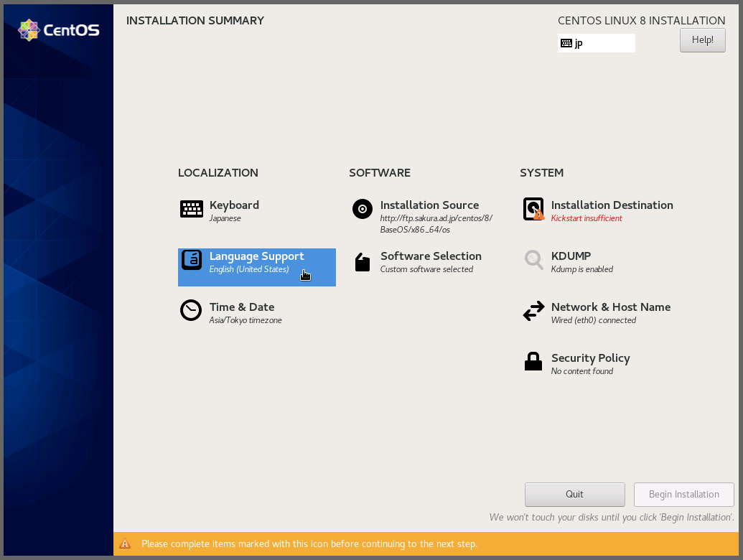Click the Software Selection package icon
This screenshot has width=743, height=560.
pos(363,262)
